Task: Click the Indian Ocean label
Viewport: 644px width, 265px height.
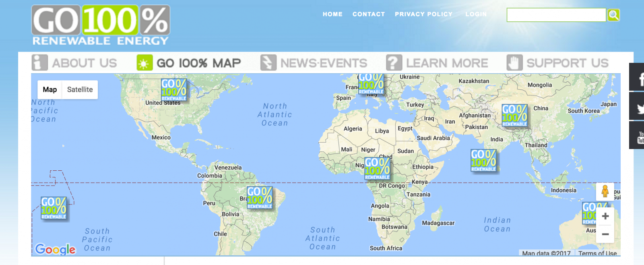Action: [497, 225]
